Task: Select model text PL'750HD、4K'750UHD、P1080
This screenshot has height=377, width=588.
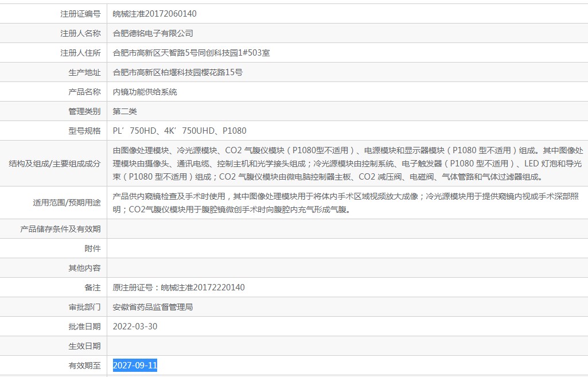Action: (x=180, y=131)
